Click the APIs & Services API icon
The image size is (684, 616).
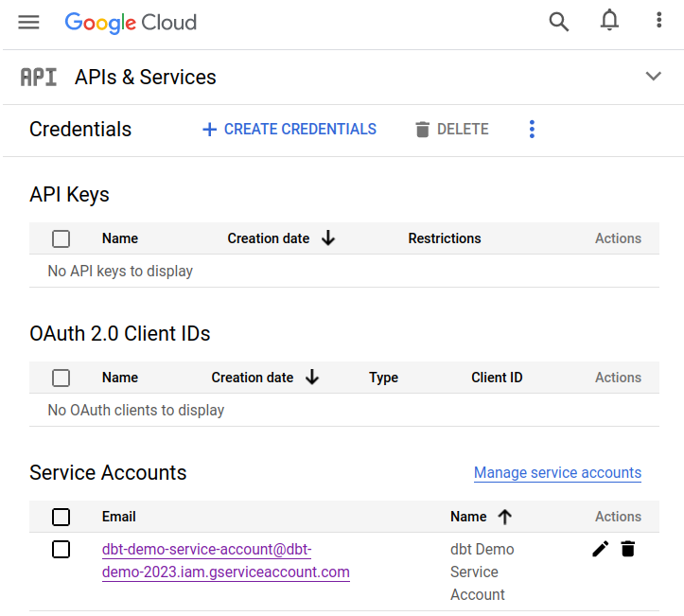pos(39,78)
